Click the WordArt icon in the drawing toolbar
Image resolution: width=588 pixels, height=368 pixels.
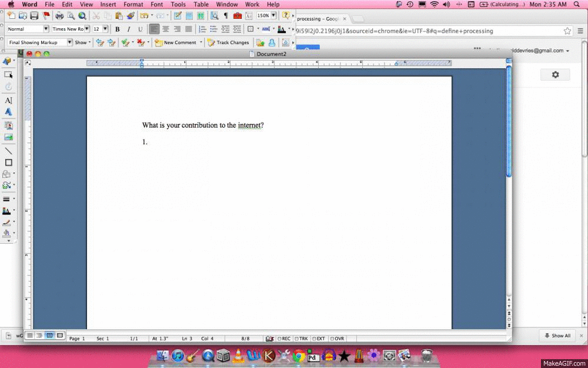click(x=8, y=112)
